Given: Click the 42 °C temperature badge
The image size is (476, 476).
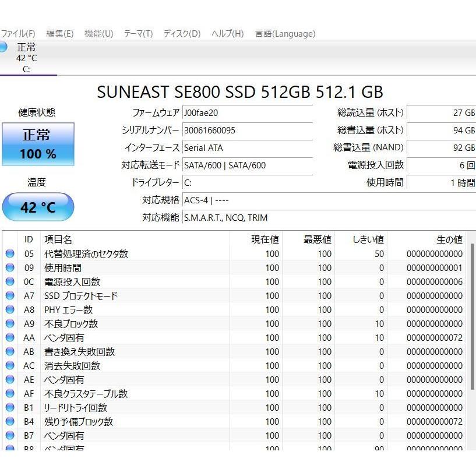Looking at the screenshot, I should 38,207.
